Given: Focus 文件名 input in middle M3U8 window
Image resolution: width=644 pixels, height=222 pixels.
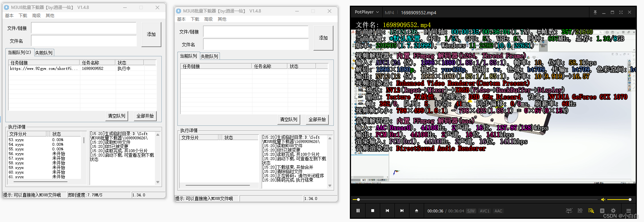Looking at the screenshot, I should point(256,44).
